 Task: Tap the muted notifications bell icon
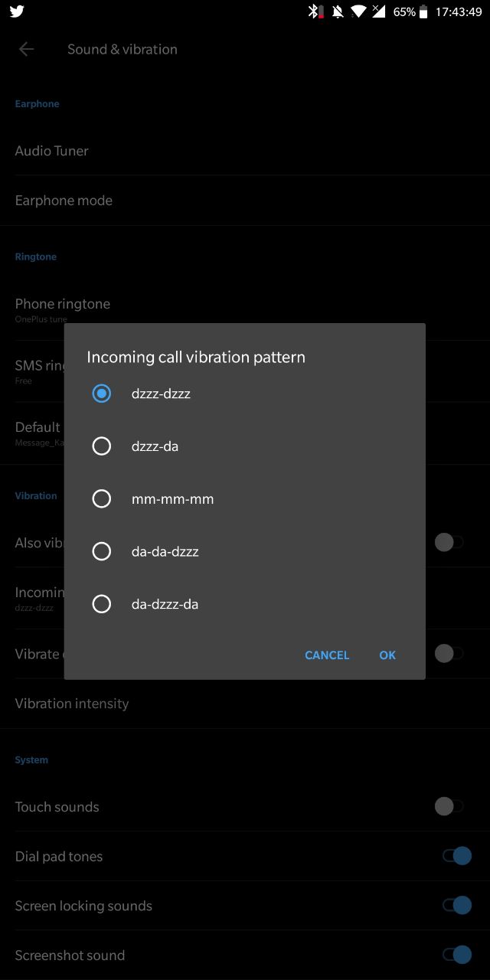(x=337, y=11)
